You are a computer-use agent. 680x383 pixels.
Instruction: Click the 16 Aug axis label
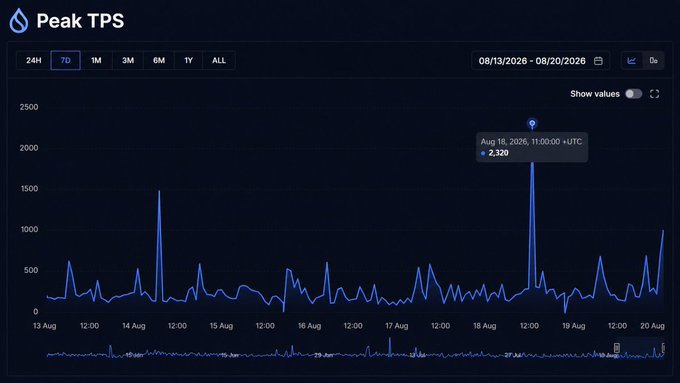(x=309, y=326)
